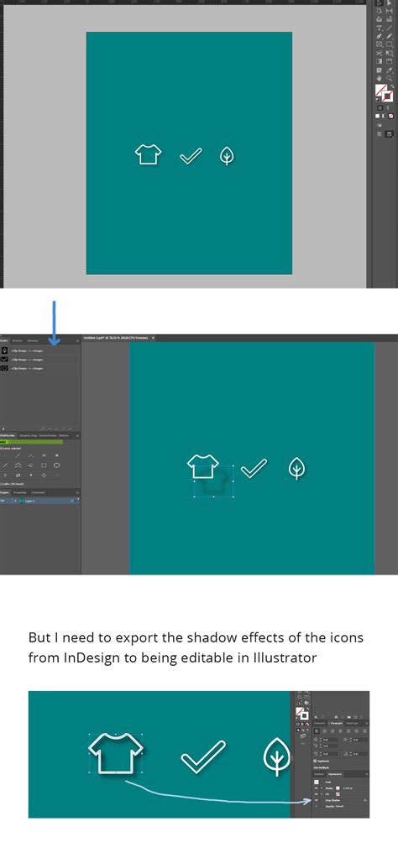Click the Fill none swatch in Appearance panel
The height and width of the screenshot is (868, 398).
(338, 794)
